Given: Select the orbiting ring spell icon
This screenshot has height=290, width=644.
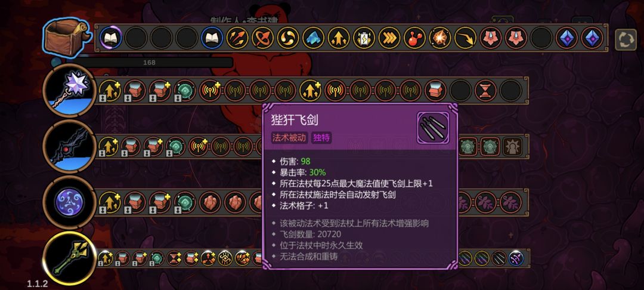Looking at the screenshot, I should pos(262,38).
